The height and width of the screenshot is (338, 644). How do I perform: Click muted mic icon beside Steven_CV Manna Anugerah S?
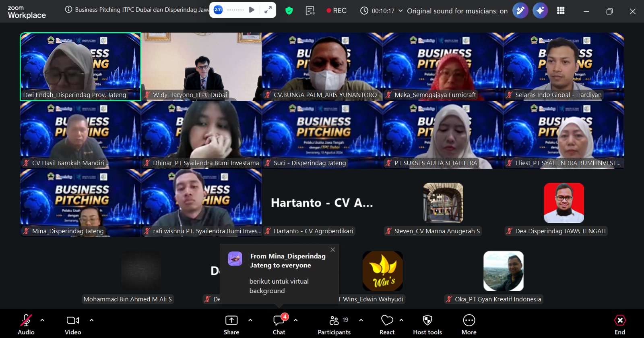(x=389, y=231)
